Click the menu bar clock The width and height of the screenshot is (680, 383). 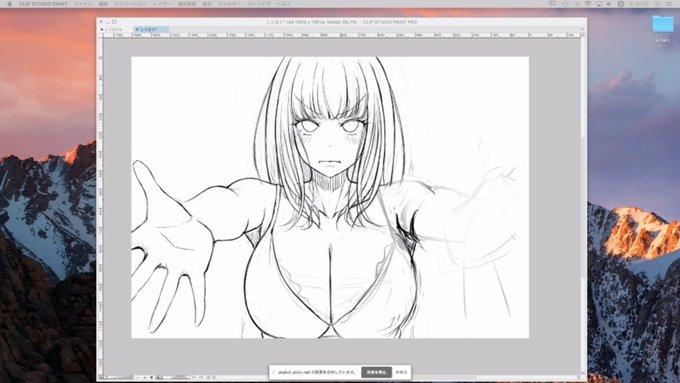pyautogui.click(x=640, y=3)
